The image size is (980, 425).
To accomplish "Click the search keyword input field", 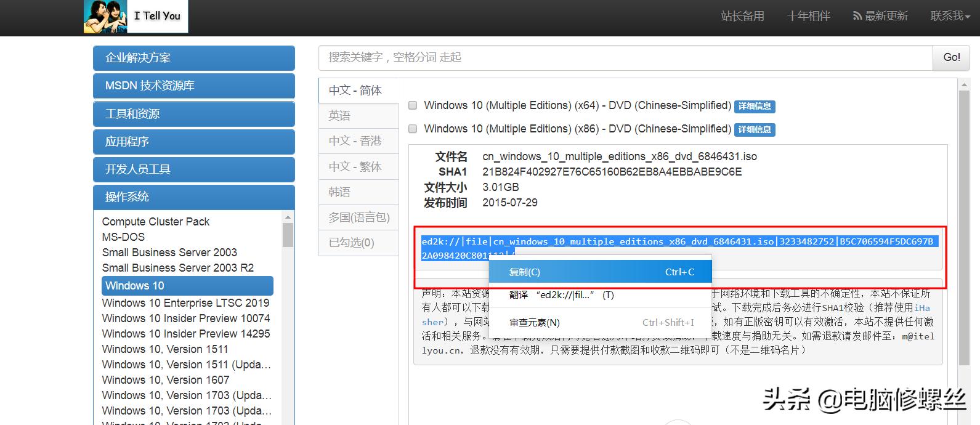I will [x=626, y=57].
